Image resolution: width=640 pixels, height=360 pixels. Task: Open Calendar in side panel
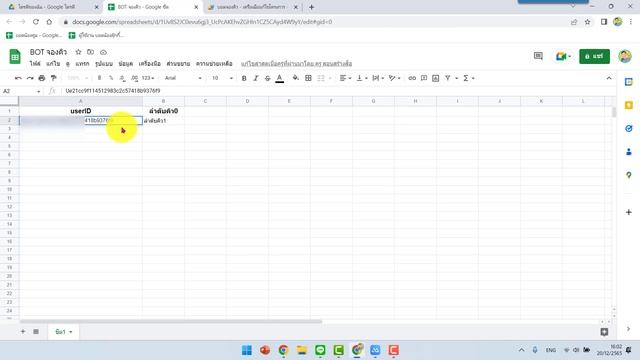pos(629,82)
